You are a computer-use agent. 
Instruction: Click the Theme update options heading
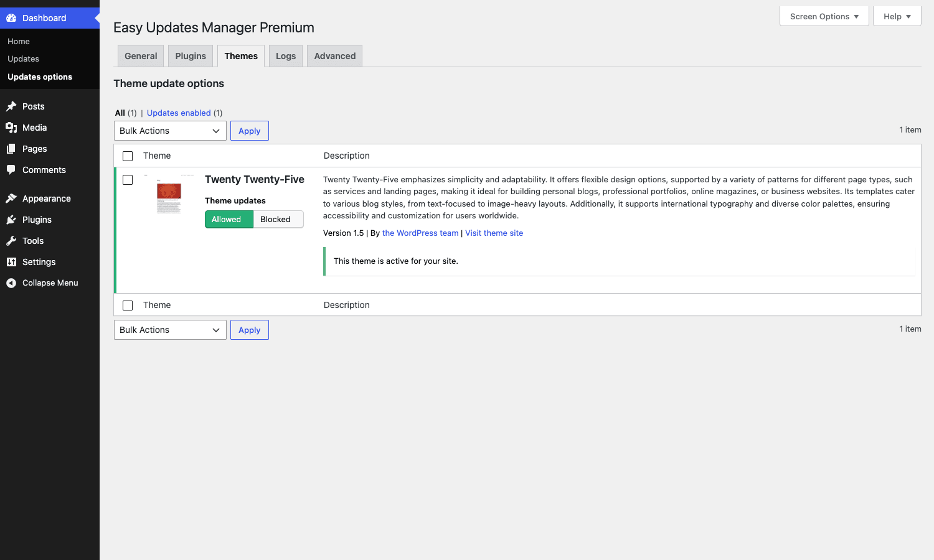pos(169,83)
